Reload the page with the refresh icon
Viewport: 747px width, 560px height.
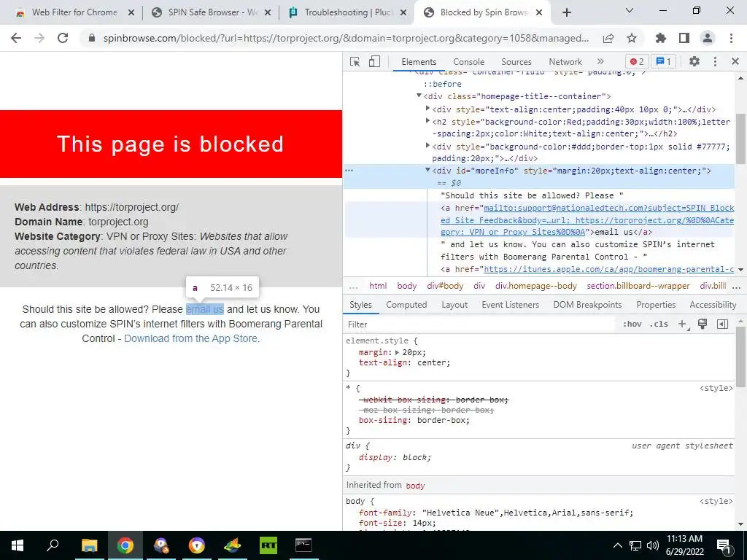coord(63,38)
